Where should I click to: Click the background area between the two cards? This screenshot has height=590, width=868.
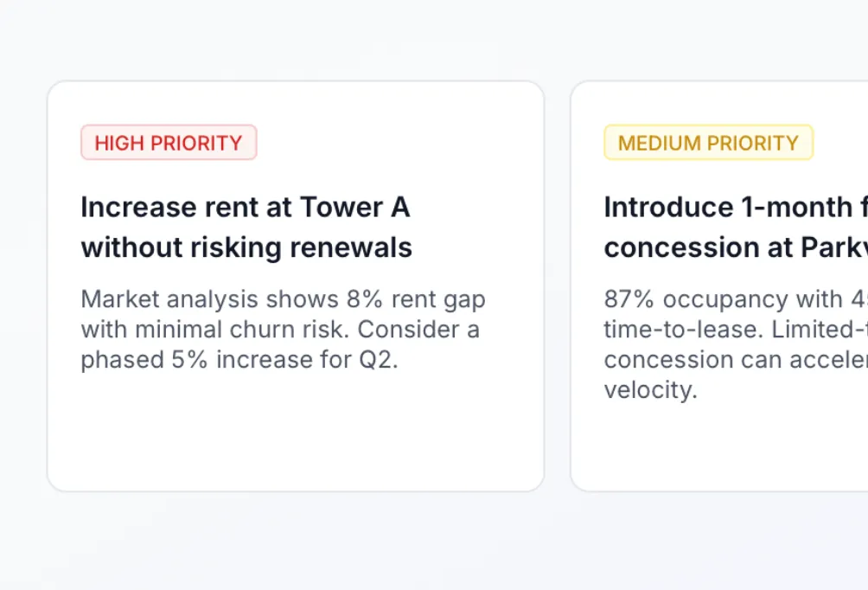pos(558,285)
